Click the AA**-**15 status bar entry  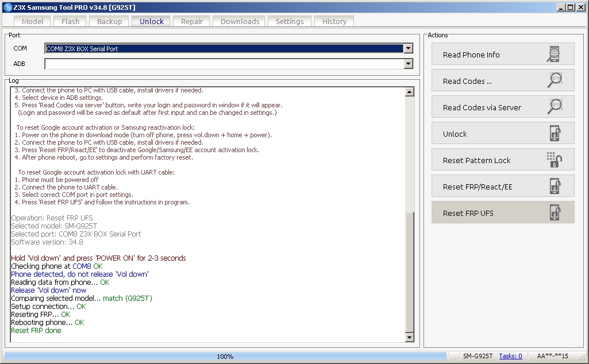click(553, 356)
